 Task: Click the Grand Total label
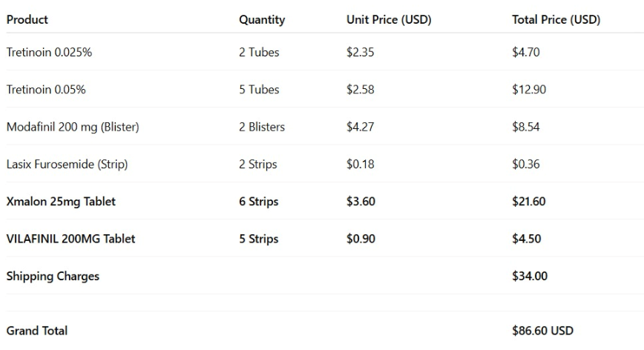pos(37,331)
